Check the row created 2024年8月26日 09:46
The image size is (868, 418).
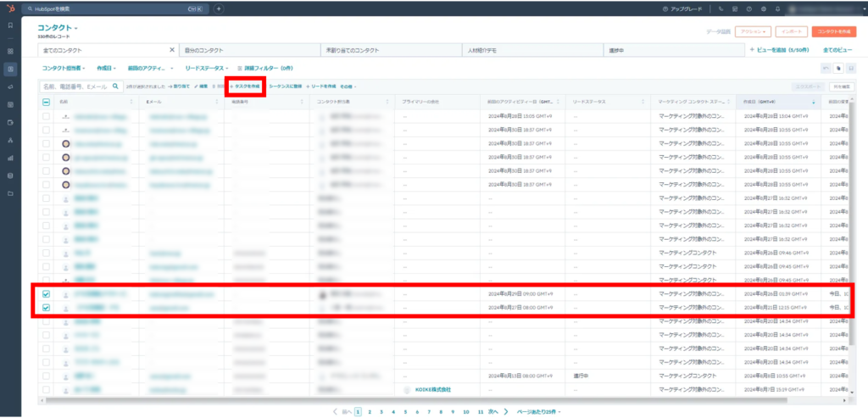coord(46,253)
